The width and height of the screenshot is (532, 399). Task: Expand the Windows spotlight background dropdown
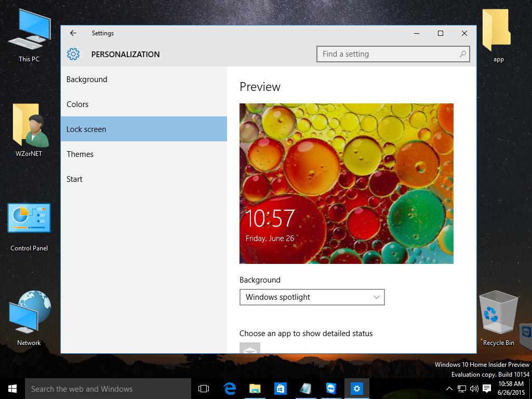312,297
